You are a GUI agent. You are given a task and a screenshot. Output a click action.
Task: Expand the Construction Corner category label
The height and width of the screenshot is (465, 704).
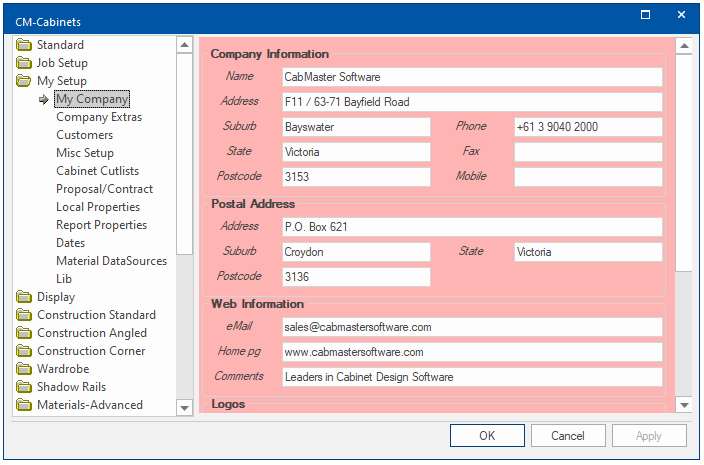coord(91,351)
